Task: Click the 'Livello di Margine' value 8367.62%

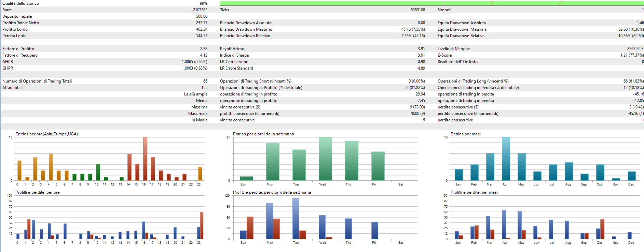Action: (635, 49)
